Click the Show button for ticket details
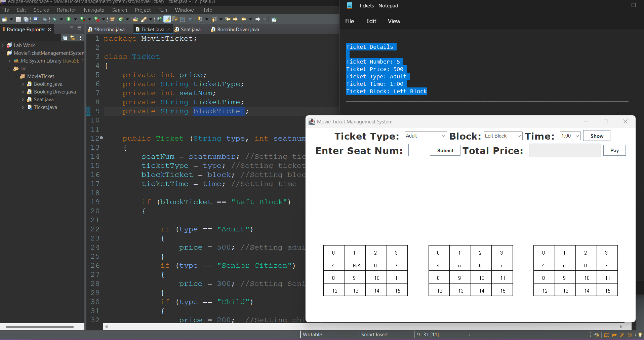This screenshot has height=340, width=644. pos(596,136)
